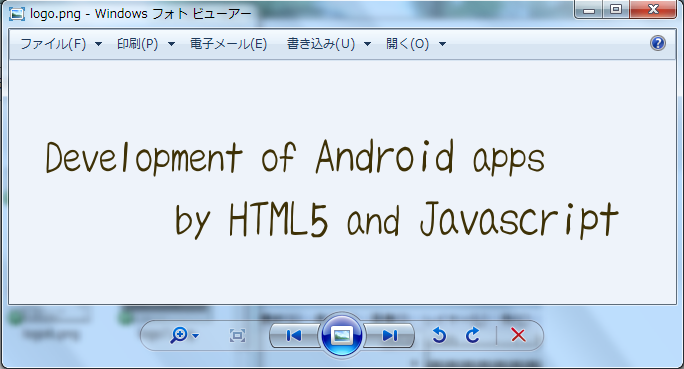Click the photo viewer title bar icon
684x369 pixels.
pyautogui.click(x=17, y=14)
